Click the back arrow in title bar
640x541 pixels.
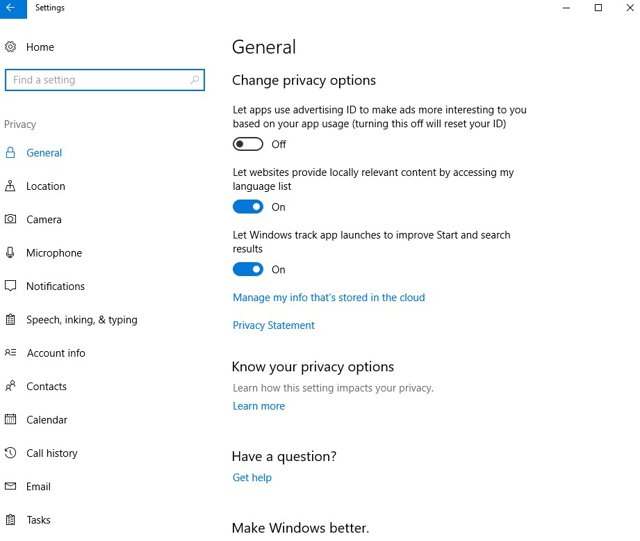click(x=11, y=8)
